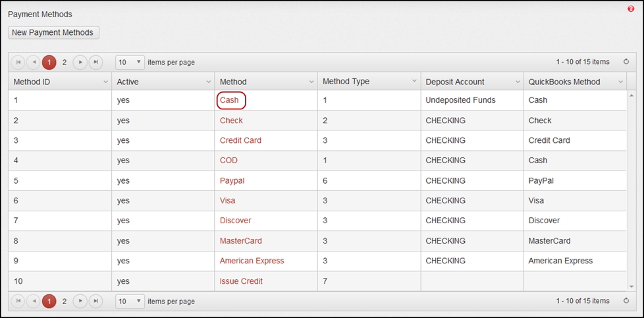The height and width of the screenshot is (318, 644).
Task: Click the top pager last-page arrow
Action: pyautogui.click(x=95, y=62)
